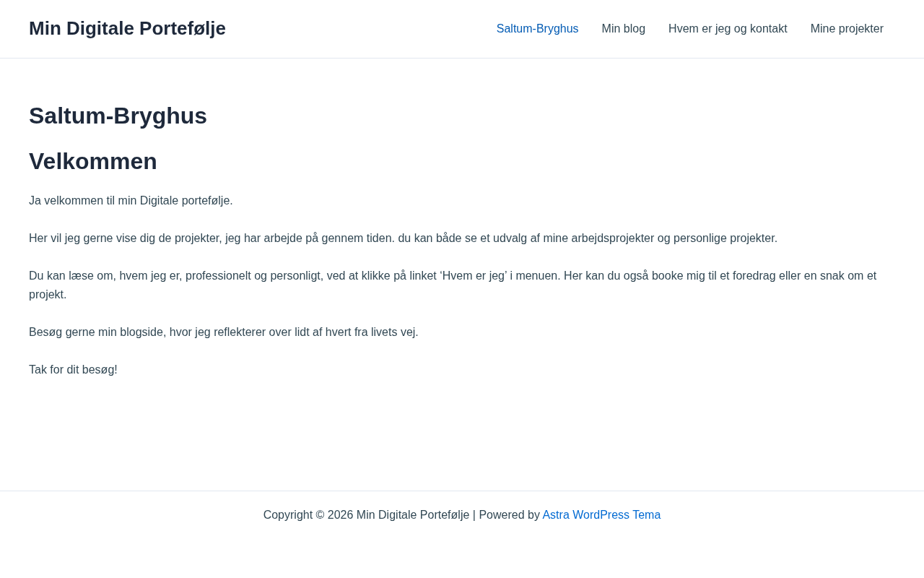The height and width of the screenshot is (578, 924).
Task: Navigate to Mine projekter
Action: pyautogui.click(x=847, y=29)
